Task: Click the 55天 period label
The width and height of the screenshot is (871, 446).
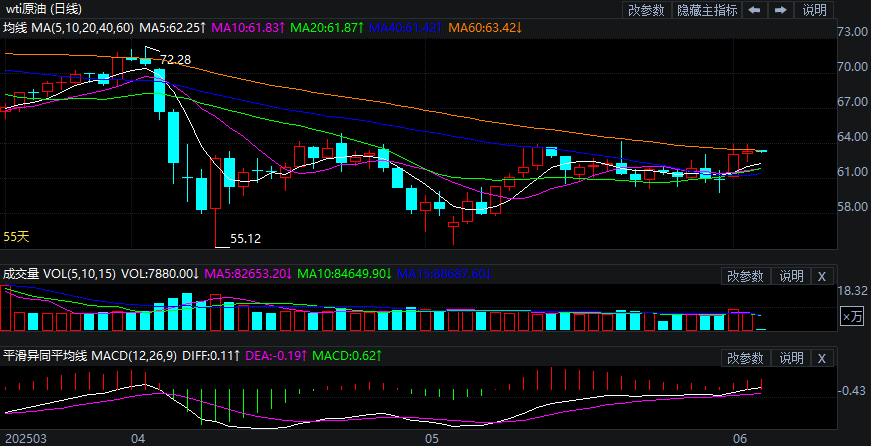Action: click(x=16, y=237)
